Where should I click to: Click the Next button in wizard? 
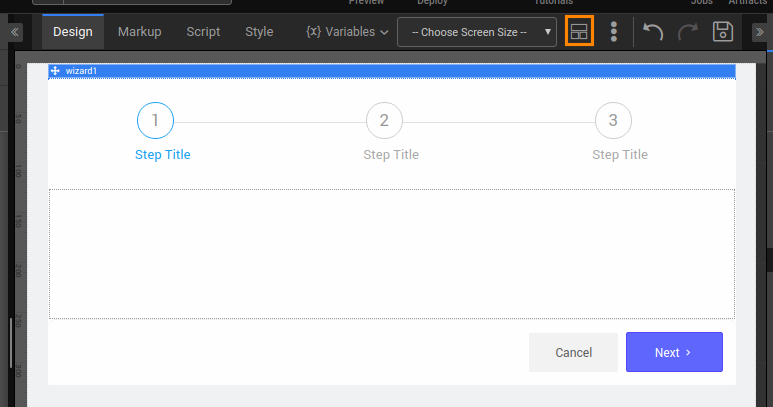click(674, 352)
